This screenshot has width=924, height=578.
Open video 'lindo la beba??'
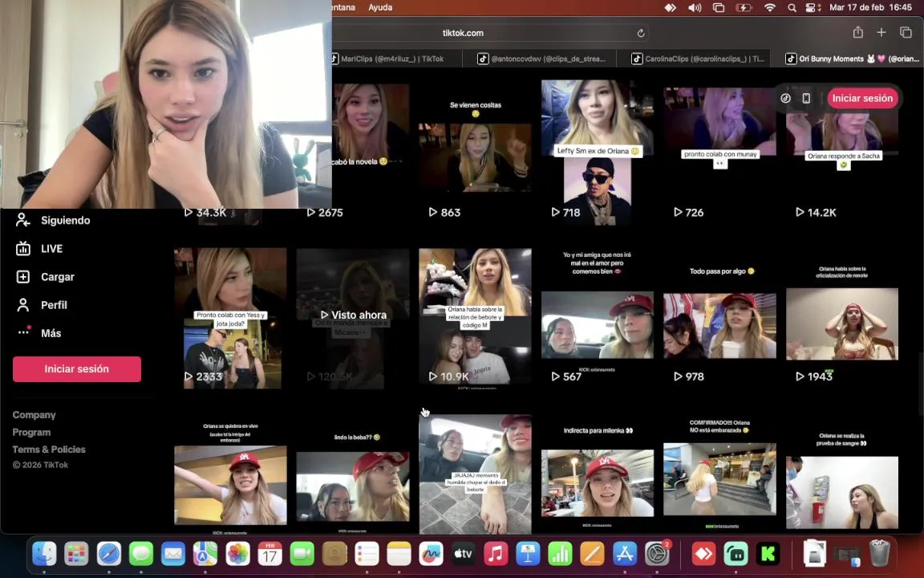353,474
